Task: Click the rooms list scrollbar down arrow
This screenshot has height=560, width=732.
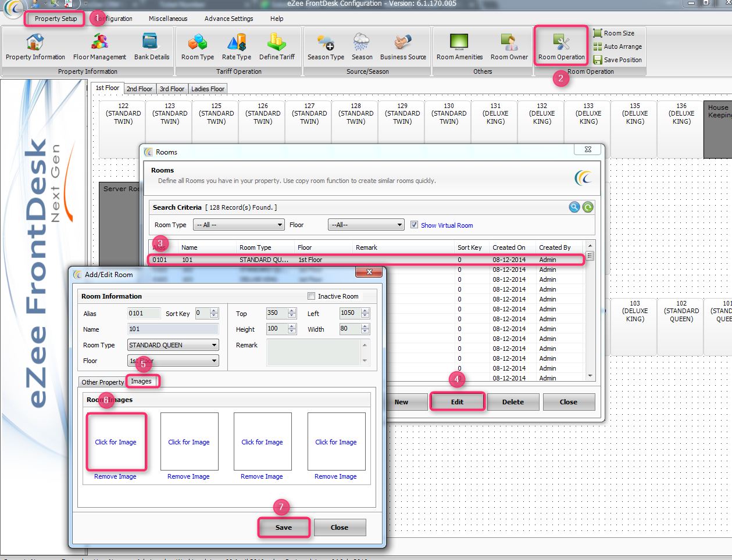Action: pos(590,376)
